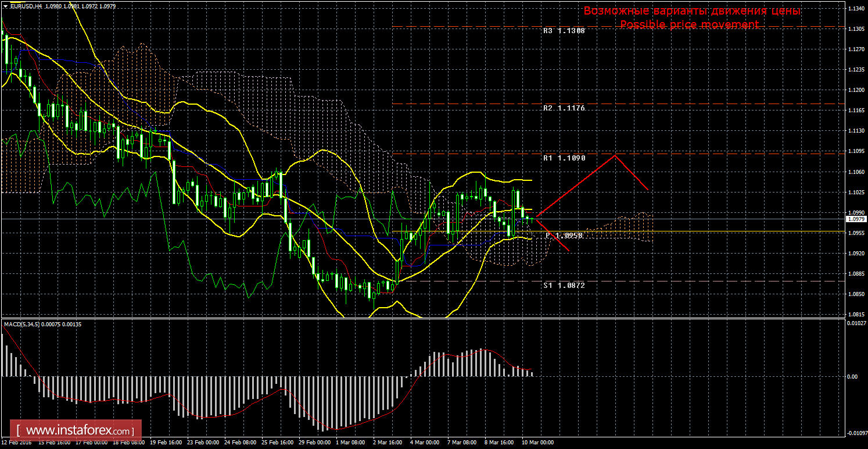Open the EURUSD,H4 chart dropdown triangle

tap(5, 6)
